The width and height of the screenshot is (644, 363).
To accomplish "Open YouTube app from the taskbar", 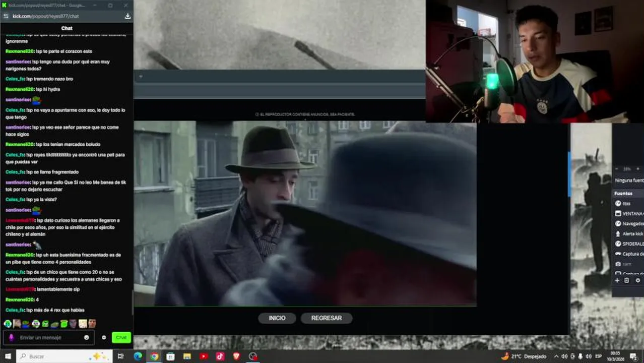I will 204,356.
